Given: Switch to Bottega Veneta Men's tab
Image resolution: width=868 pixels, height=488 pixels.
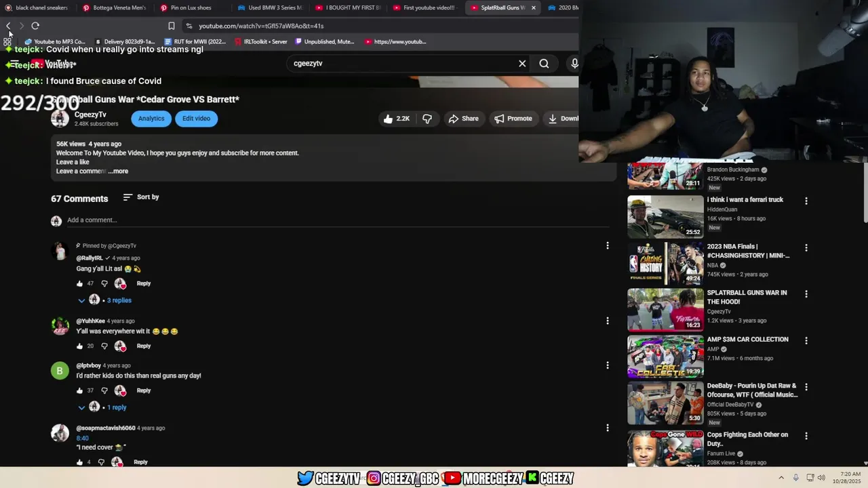Looking at the screenshot, I should click(114, 8).
